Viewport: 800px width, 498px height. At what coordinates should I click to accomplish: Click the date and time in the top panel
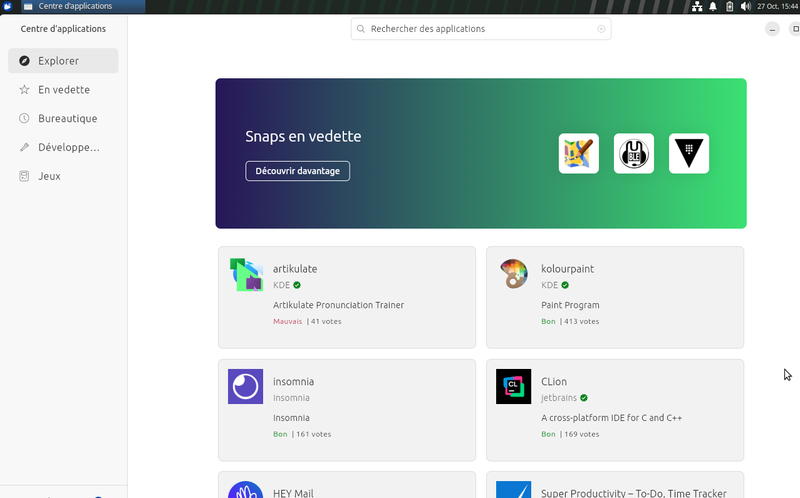pos(778,6)
